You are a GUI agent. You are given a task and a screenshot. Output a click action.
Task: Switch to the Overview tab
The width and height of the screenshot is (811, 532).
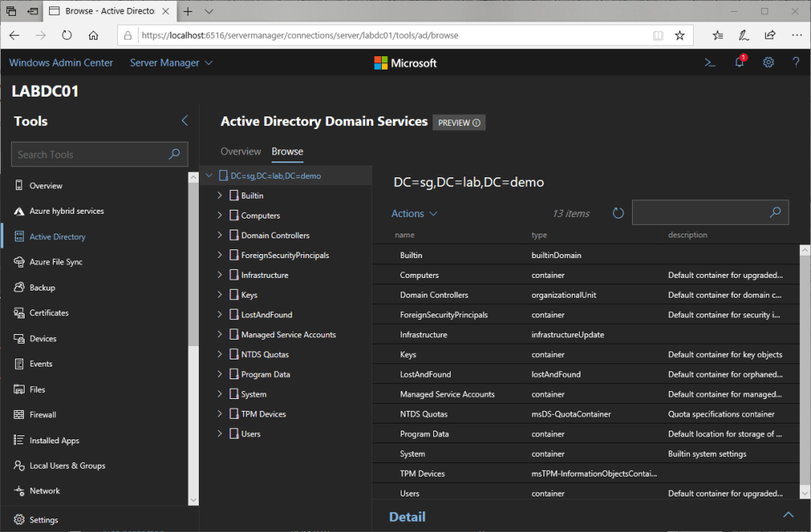pos(240,151)
